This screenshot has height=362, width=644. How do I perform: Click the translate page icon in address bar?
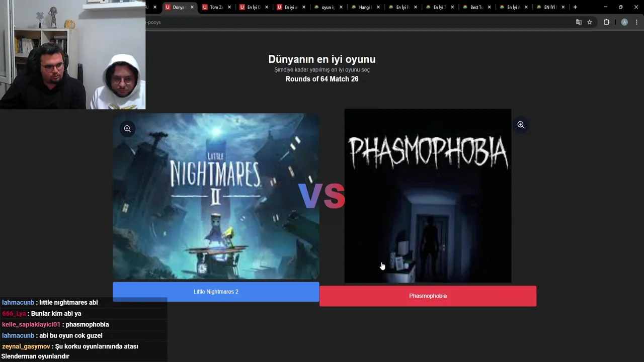(x=579, y=22)
